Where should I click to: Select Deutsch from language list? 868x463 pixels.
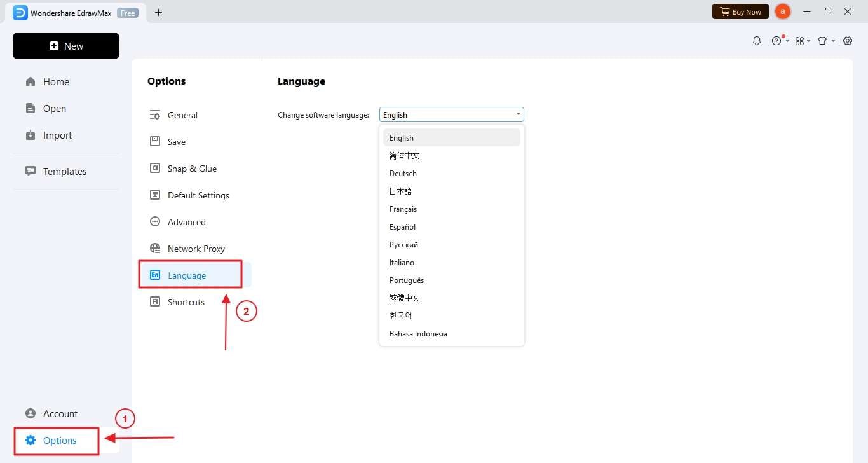pos(452,174)
